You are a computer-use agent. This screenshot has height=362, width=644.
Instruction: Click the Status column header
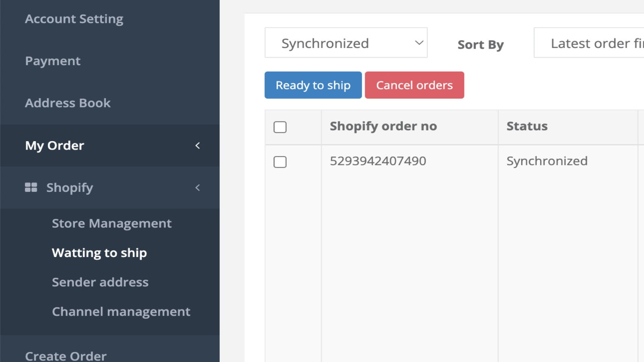click(527, 126)
